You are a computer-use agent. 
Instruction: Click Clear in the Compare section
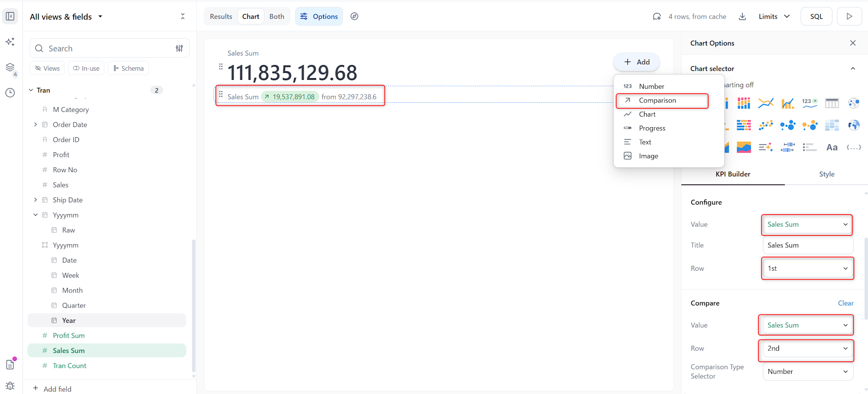point(845,303)
